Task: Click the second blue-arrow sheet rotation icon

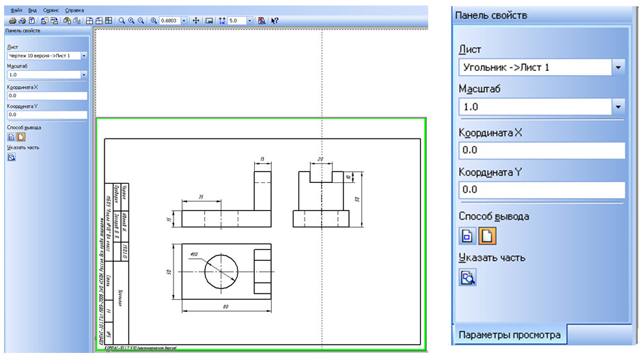Action: tap(54, 20)
